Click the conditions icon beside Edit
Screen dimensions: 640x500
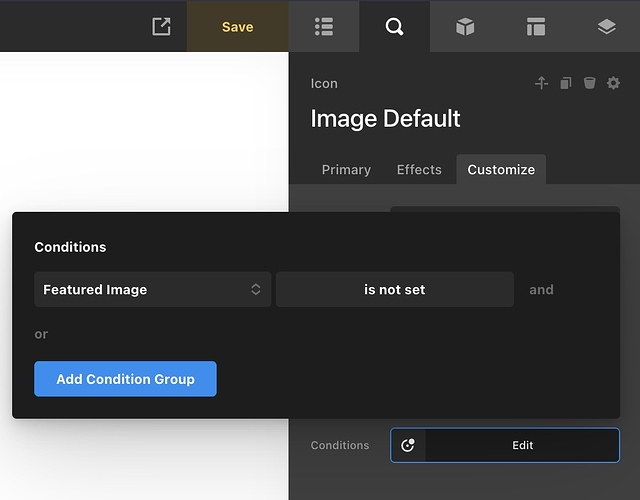408,445
